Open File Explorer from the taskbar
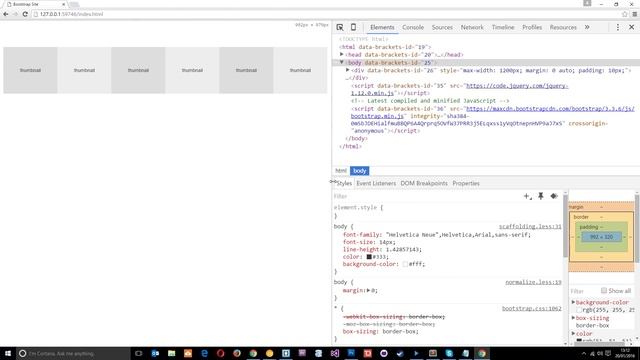Viewport: 640px width, 360px height. [171, 353]
